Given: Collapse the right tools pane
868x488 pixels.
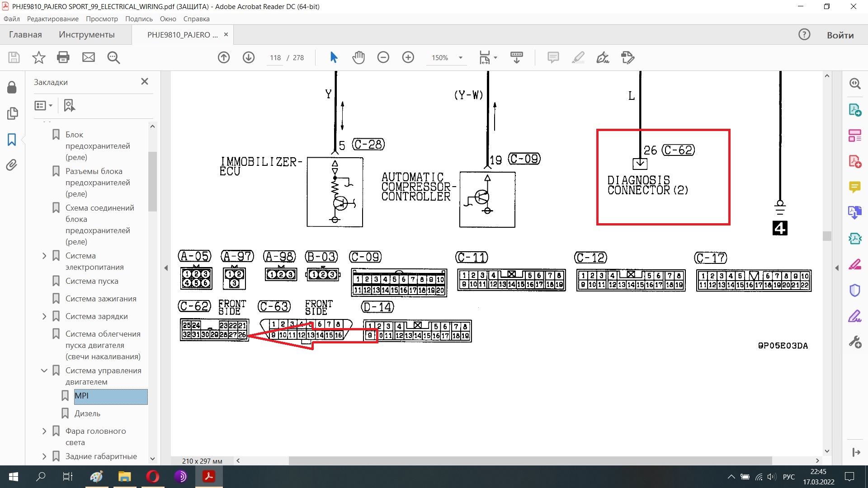Looking at the screenshot, I should [837, 268].
